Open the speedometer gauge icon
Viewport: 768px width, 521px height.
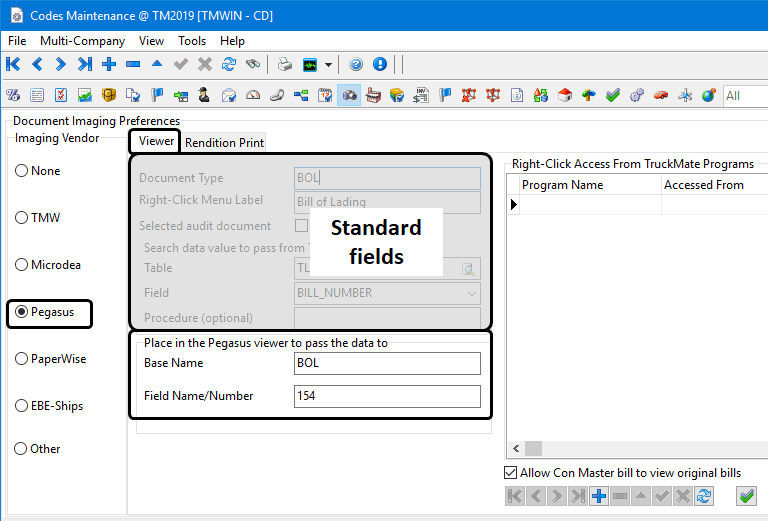[x=253, y=95]
